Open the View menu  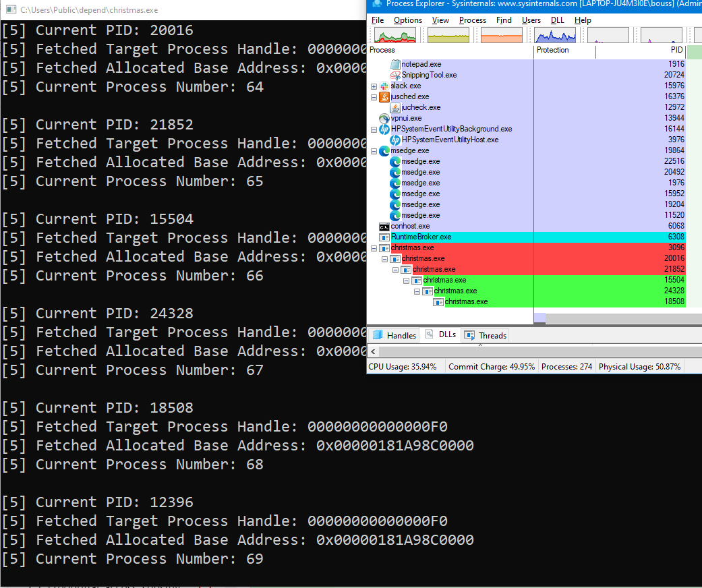[440, 20]
